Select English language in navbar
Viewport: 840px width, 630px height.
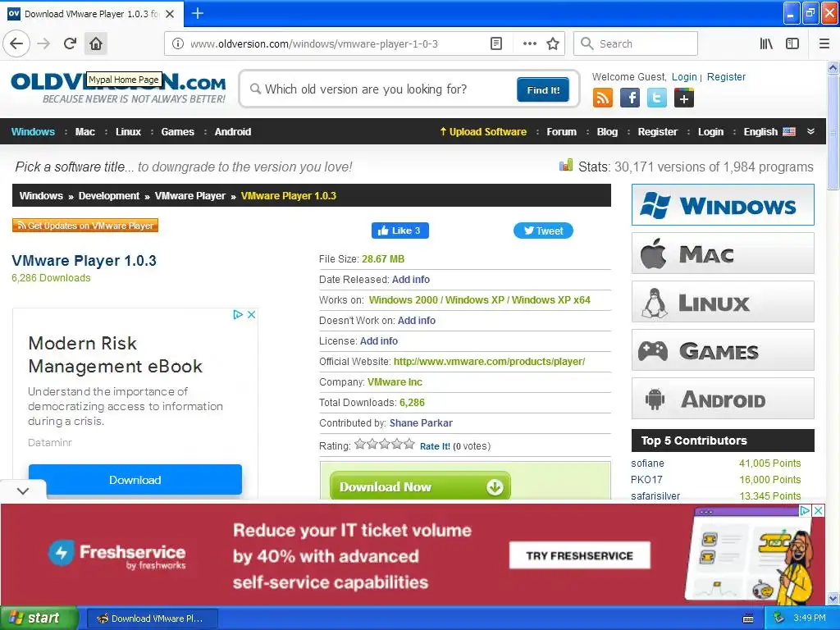point(769,132)
